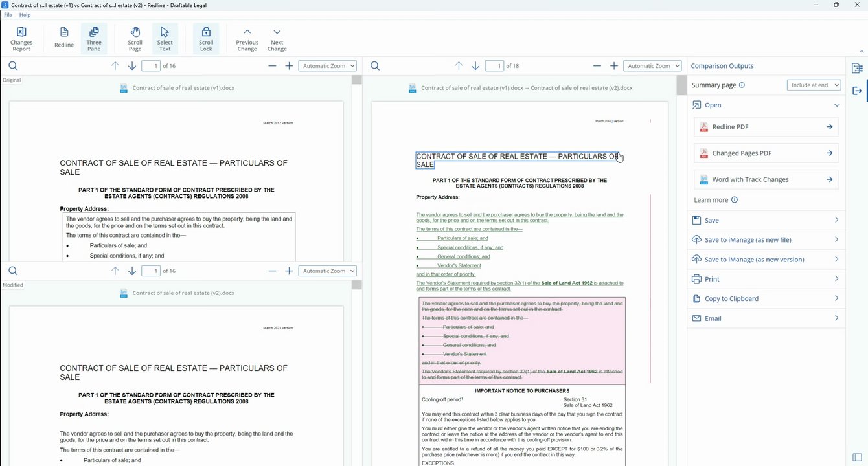Open the File menu

pos(8,15)
